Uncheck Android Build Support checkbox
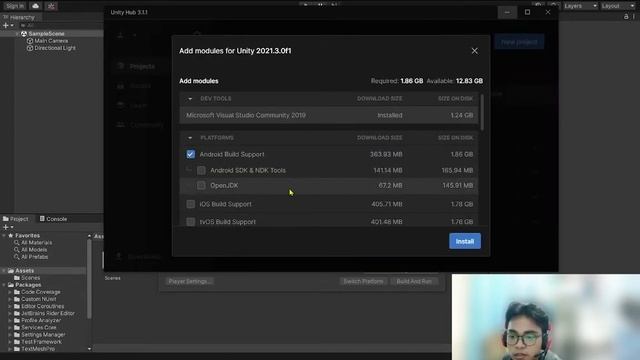The image size is (640, 360). point(191,154)
